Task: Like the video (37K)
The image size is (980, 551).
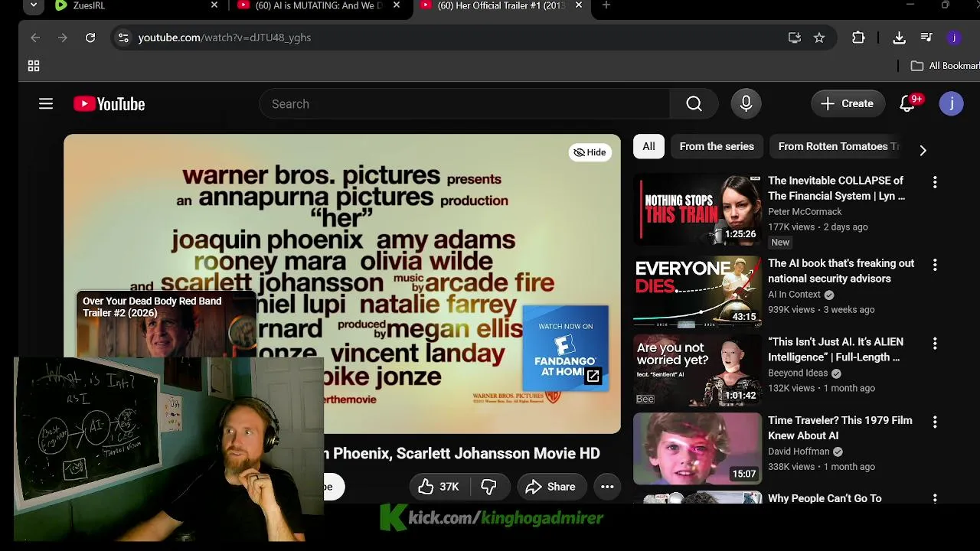Action: [x=438, y=487]
